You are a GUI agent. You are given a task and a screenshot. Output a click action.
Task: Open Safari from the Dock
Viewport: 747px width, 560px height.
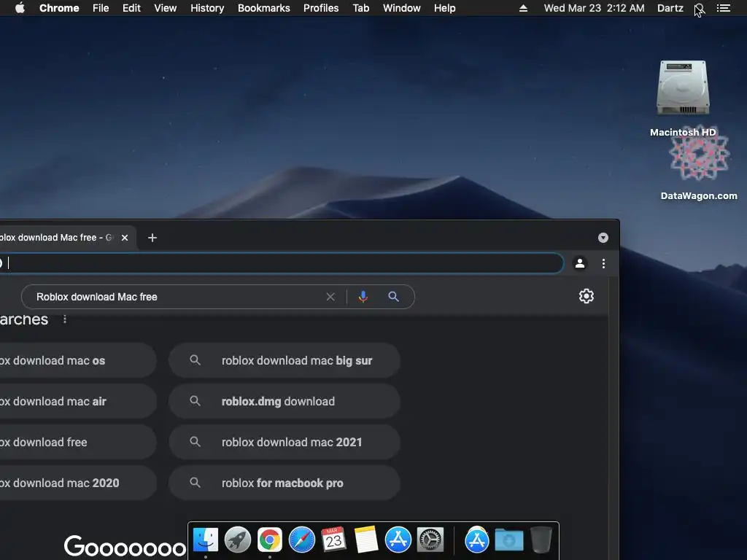pyautogui.click(x=301, y=540)
